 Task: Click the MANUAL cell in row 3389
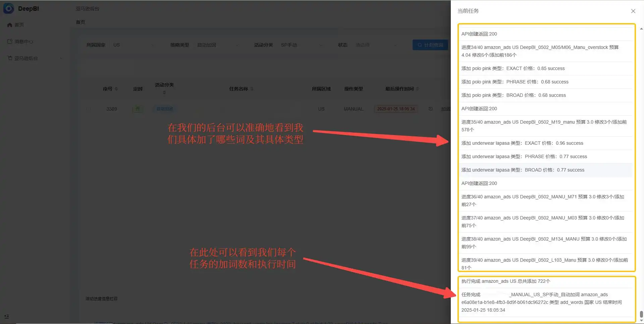pos(354,109)
